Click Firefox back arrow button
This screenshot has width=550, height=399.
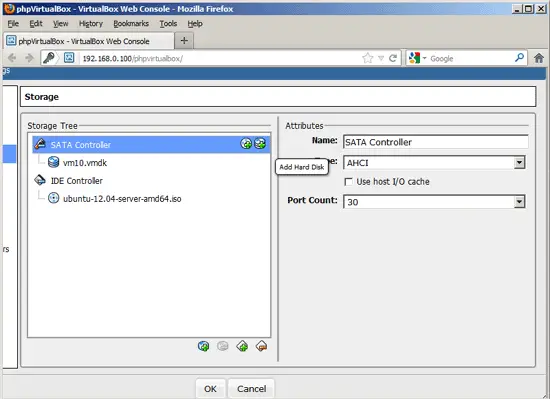coord(12,58)
